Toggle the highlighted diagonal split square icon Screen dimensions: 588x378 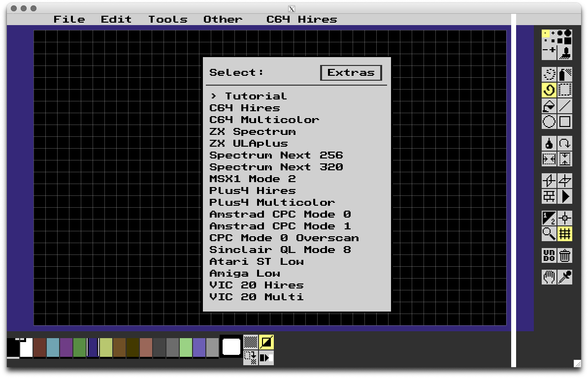(266, 342)
